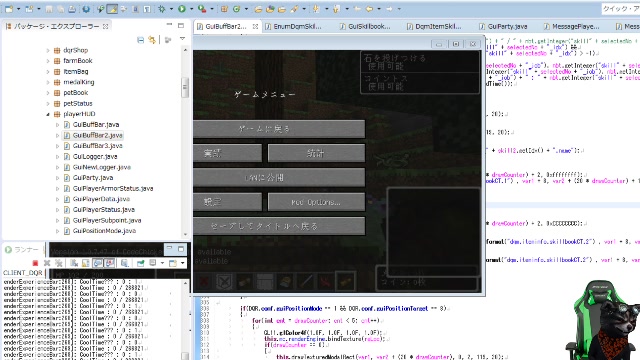Click Previous Annotation icon
640x360 pixels.
336,9
